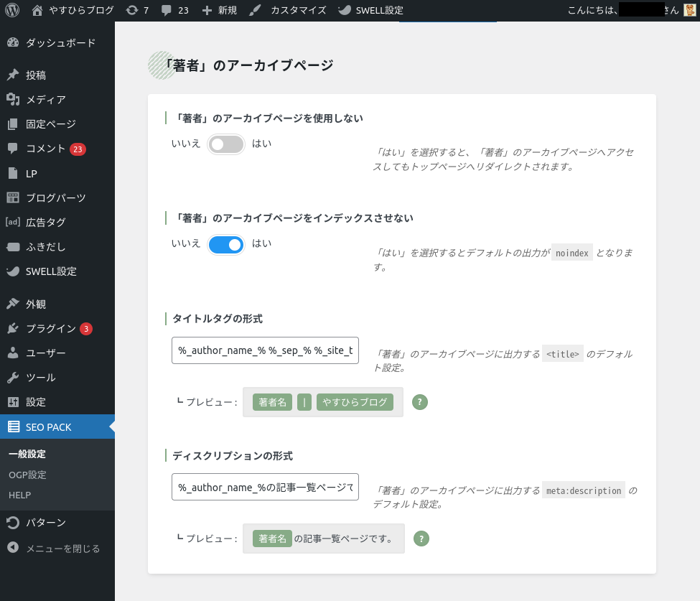The height and width of the screenshot is (601, 700).
Task: Click the title tag format input field
Action: pos(265,350)
